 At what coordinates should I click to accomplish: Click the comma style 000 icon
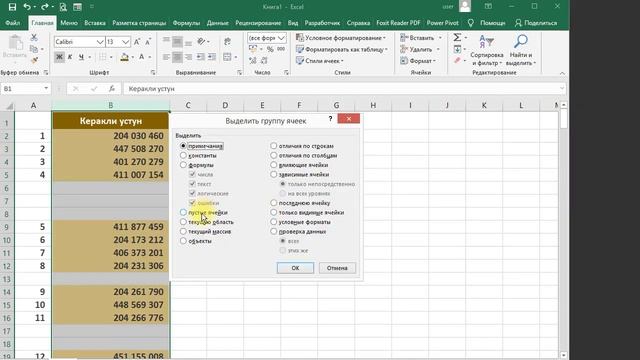(281, 49)
